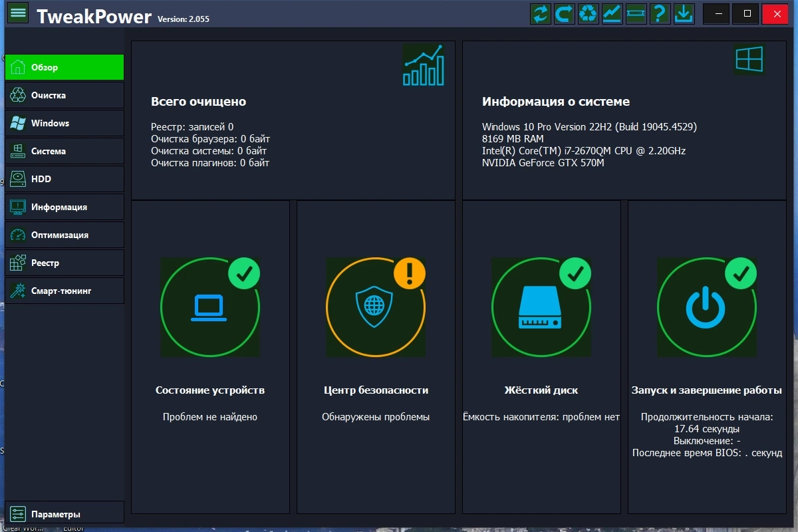
Task: Click the Центр безопасности heading
Action: 376,390
